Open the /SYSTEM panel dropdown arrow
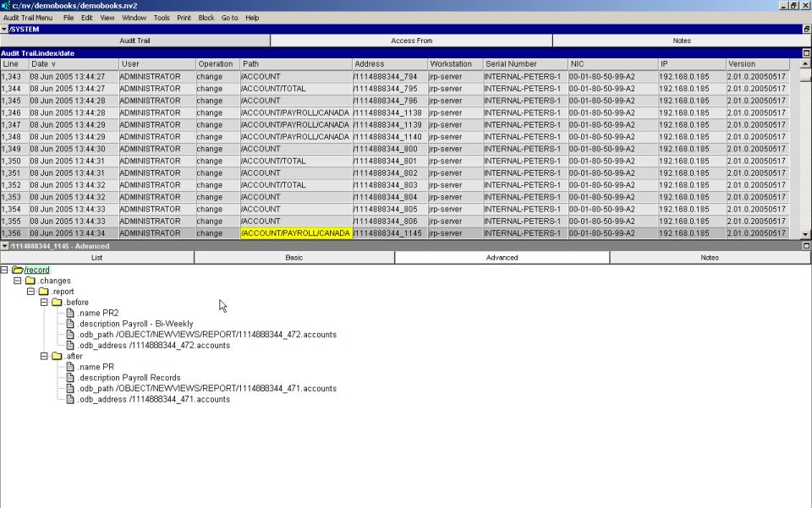The image size is (812, 508). click(x=4, y=29)
